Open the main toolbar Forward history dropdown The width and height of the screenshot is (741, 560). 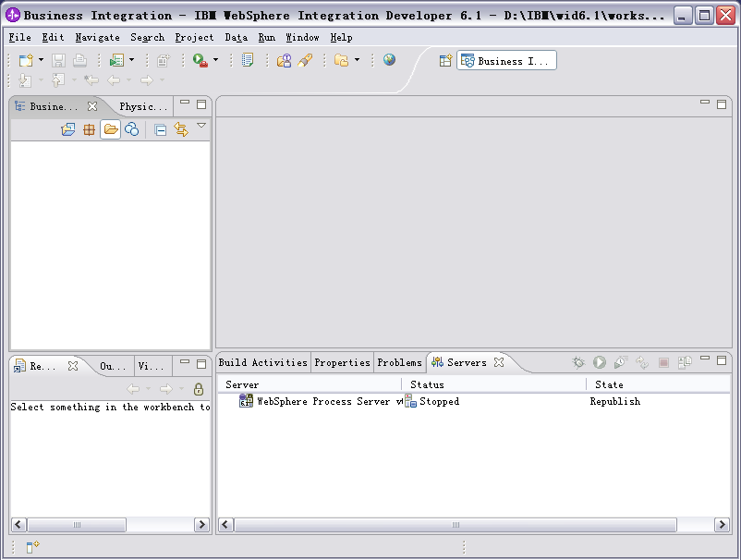click(162, 80)
